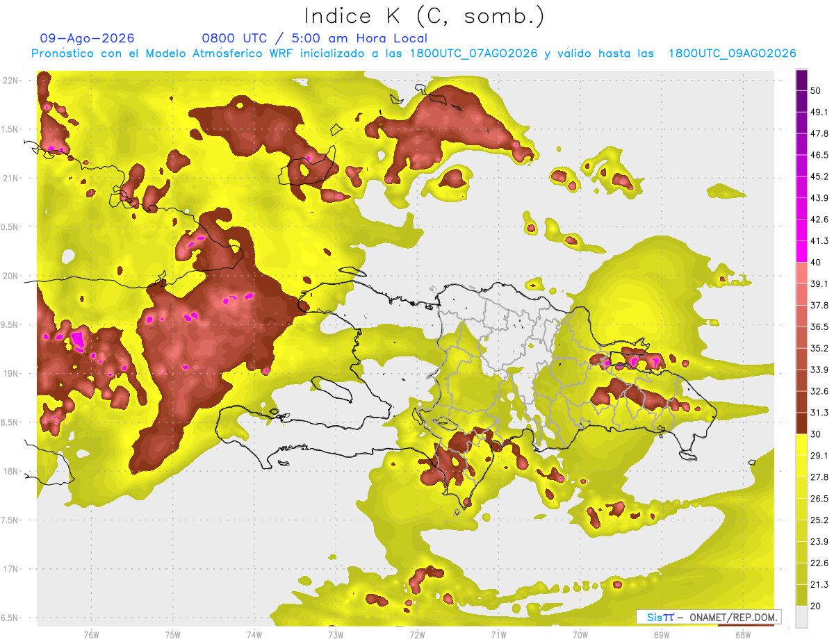Screen dimensions: 834x644
Task: Click colorbar label "47.8"
Action: [x=819, y=133]
